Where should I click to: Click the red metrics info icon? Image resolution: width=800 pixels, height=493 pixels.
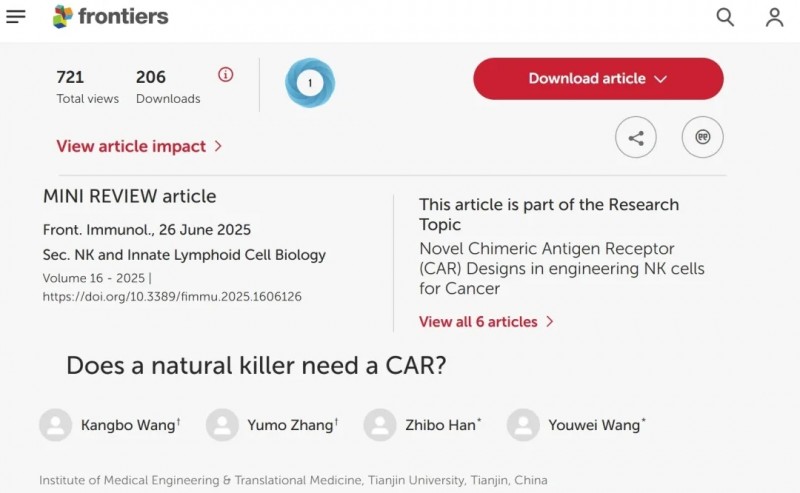[226, 75]
